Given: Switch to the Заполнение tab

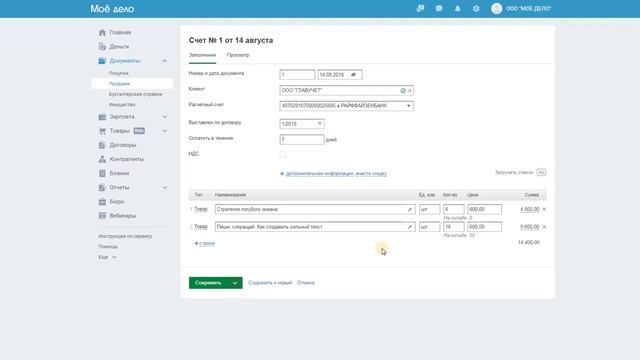Looking at the screenshot, I should pyautogui.click(x=202, y=55).
